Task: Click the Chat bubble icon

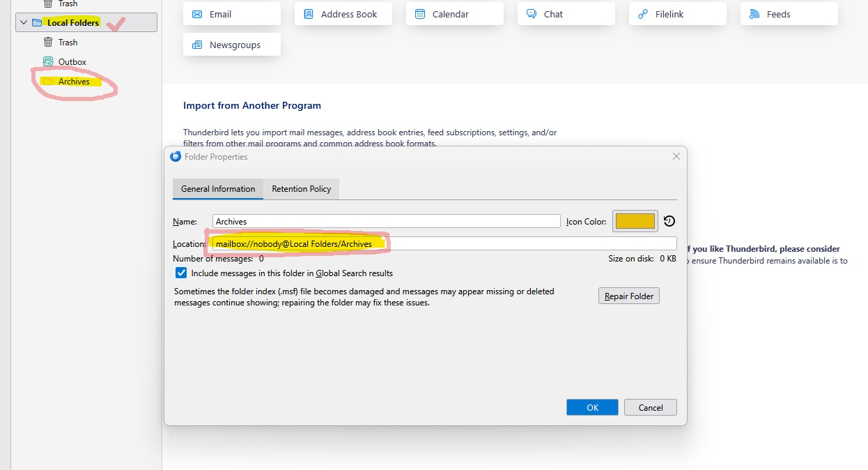Action: (x=532, y=14)
